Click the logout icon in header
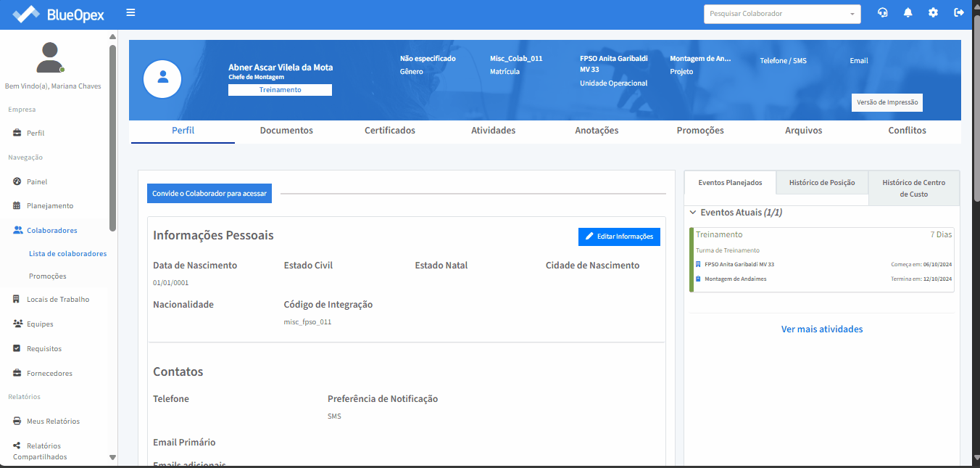This screenshot has width=980, height=468. pyautogui.click(x=959, y=12)
